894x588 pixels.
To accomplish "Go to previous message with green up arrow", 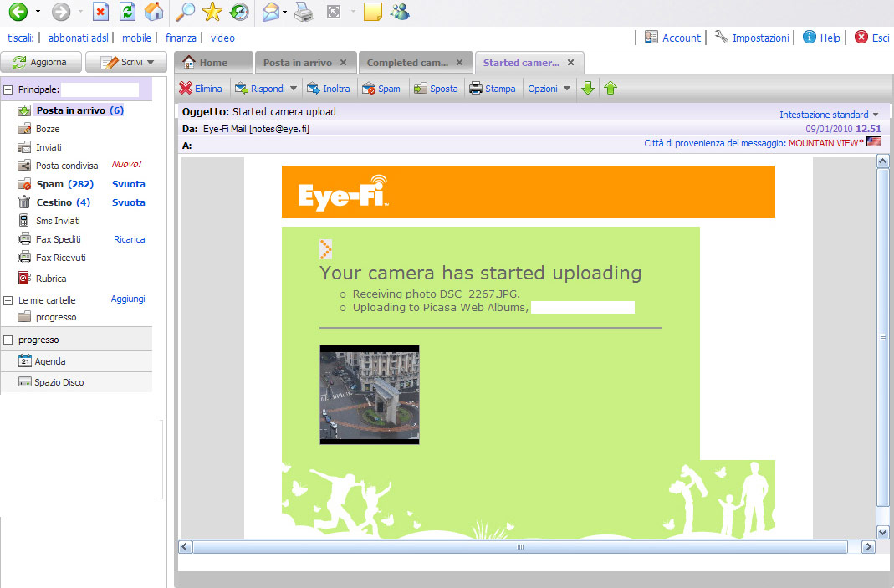I will pos(610,88).
